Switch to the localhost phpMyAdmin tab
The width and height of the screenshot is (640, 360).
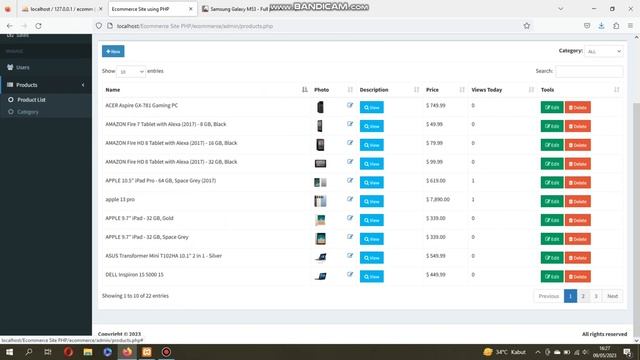61,9
